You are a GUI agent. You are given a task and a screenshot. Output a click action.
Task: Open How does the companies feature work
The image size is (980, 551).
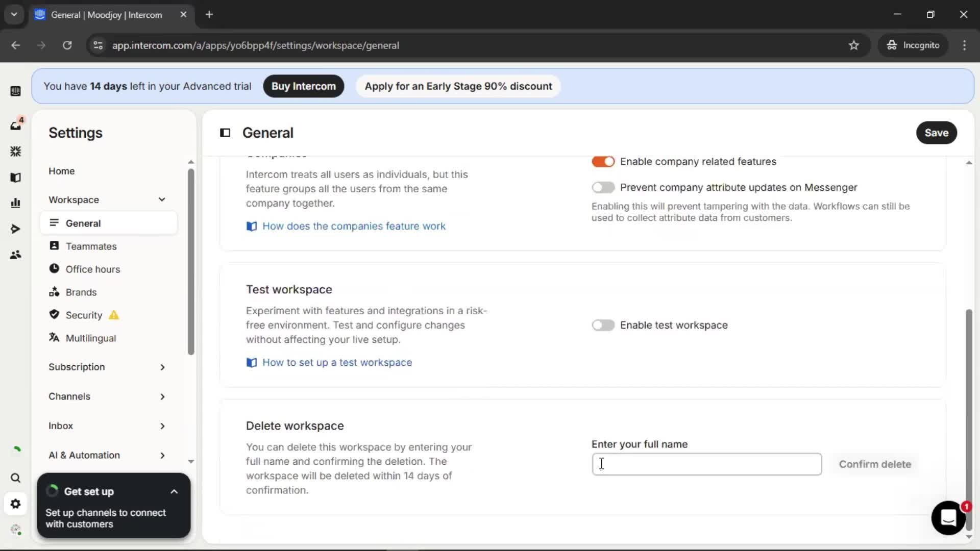tap(354, 226)
